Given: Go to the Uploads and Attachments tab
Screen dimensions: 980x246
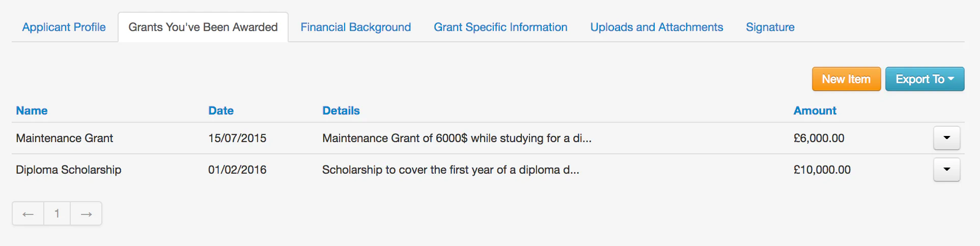Looking at the screenshot, I should (656, 27).
